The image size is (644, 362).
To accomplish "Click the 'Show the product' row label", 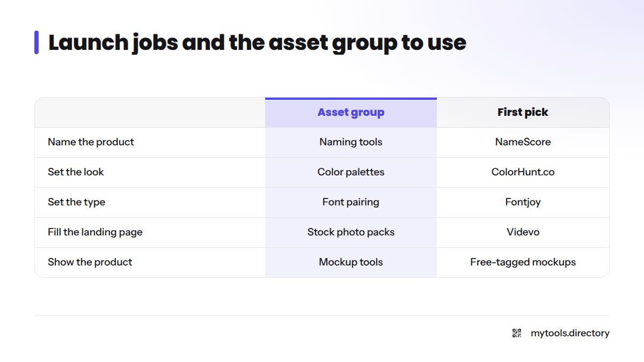I will pyautogui.click(x=90, y=262).
